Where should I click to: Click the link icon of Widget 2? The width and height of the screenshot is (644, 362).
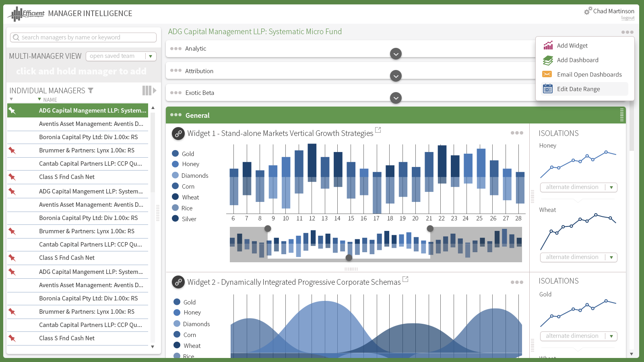178,282
